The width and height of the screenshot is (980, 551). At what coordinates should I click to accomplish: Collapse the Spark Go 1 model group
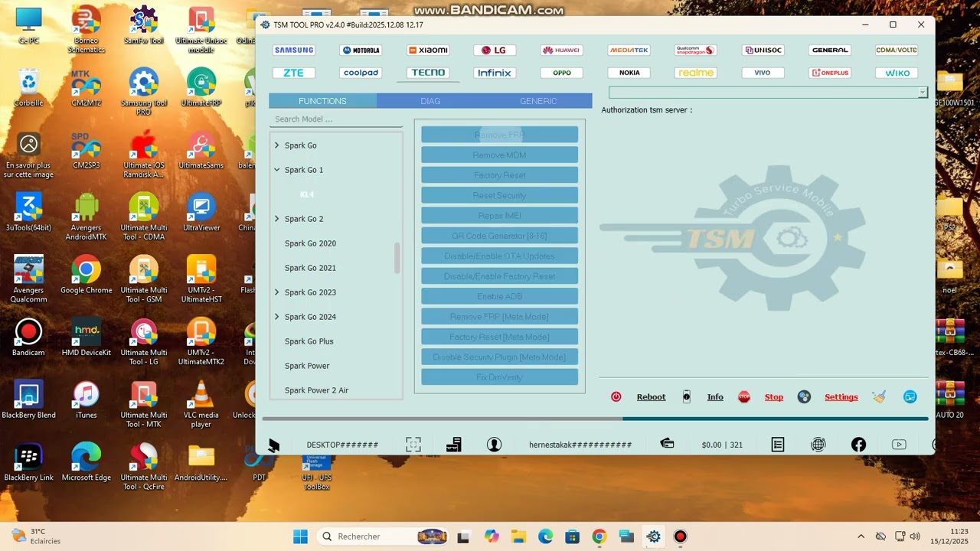(277, 170)
